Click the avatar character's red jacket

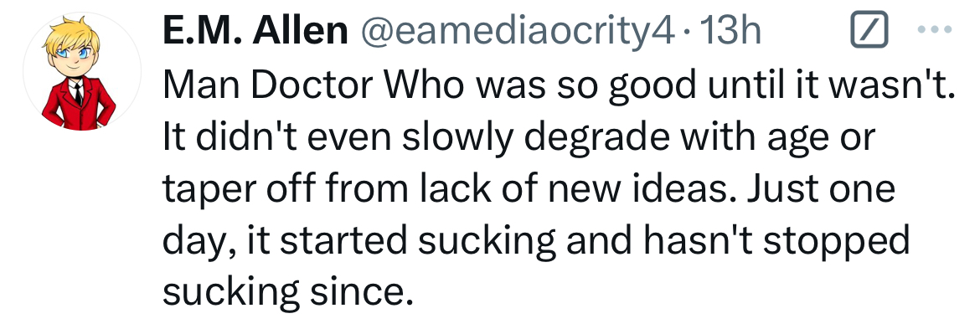[79, 103]
